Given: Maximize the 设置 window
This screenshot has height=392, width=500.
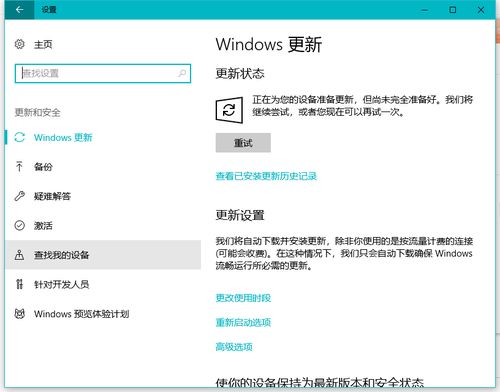Looking at the screenshot, I should pyautogui.click(x=453, y=10).
